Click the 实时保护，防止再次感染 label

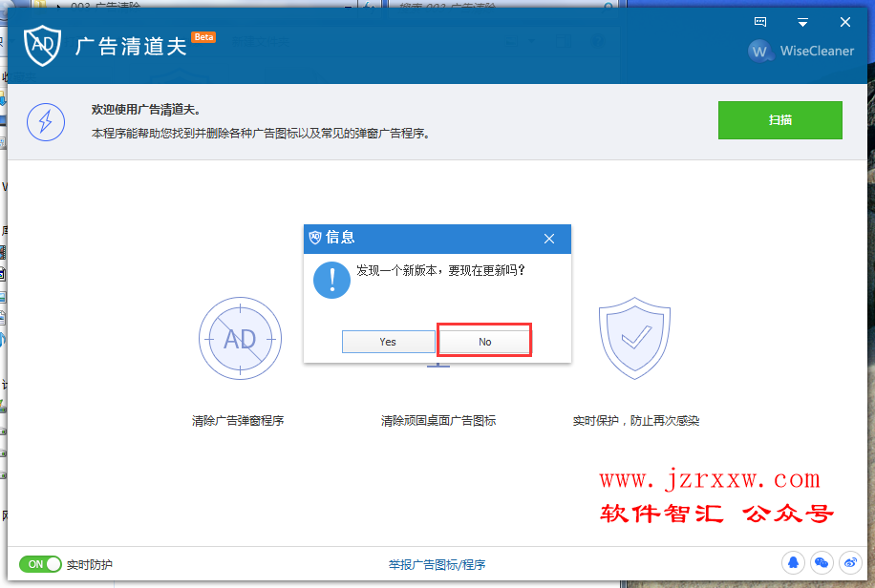click(636, 421)
